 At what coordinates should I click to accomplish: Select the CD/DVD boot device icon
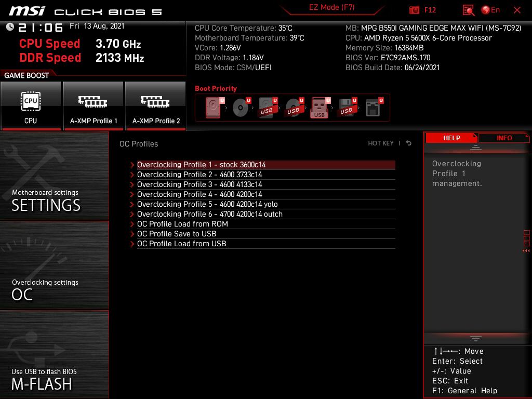pos(242,108)
